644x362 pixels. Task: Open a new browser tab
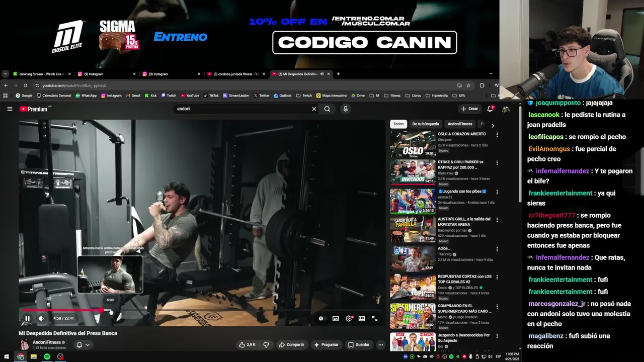coord(338,74)
